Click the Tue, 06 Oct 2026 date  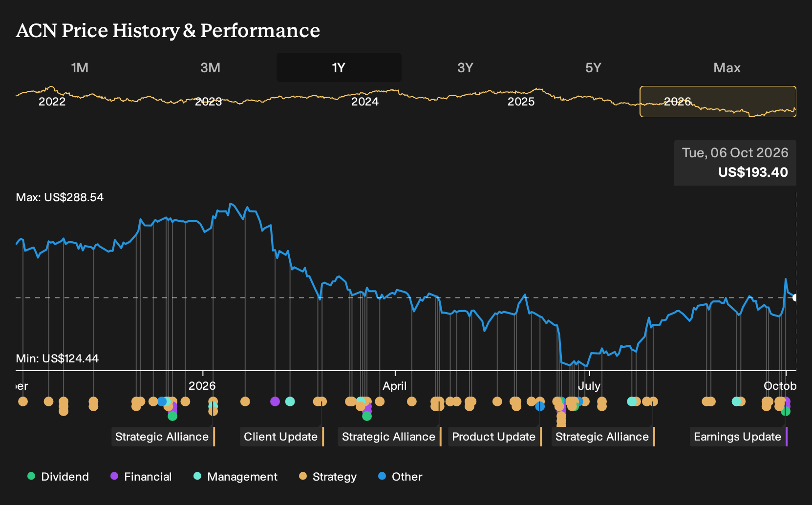tap(735, 153)
